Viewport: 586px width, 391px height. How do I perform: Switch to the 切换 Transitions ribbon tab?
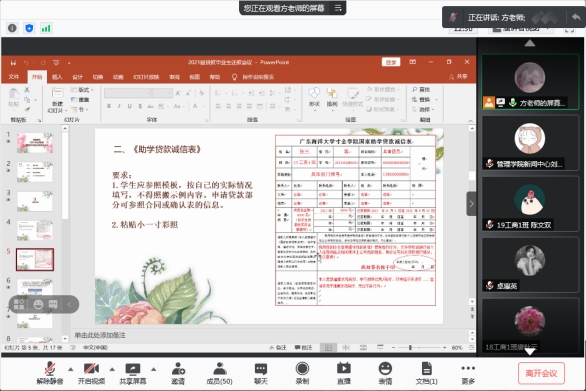click(98, 77)
